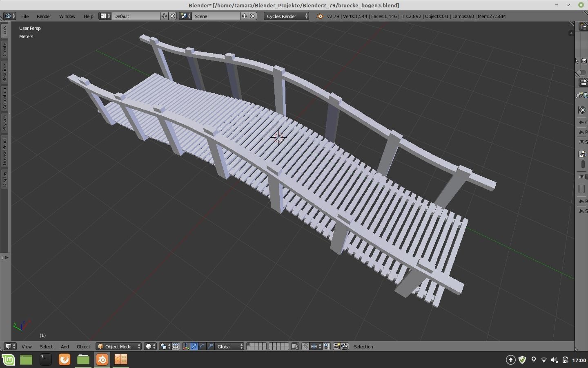Toggle the 3D manipulator widget
588x368 pixels.
pos(186,346)
